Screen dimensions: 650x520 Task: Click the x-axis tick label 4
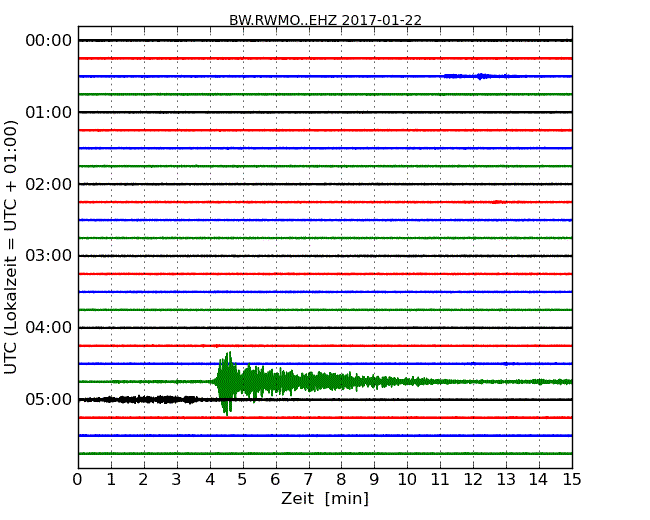tap(210, 480)
